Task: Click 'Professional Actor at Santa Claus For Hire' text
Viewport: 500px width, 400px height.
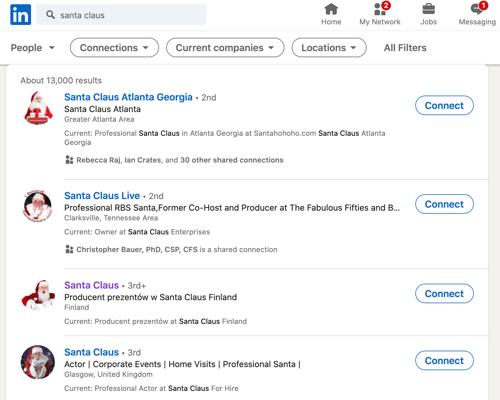Action: [166, 388]
